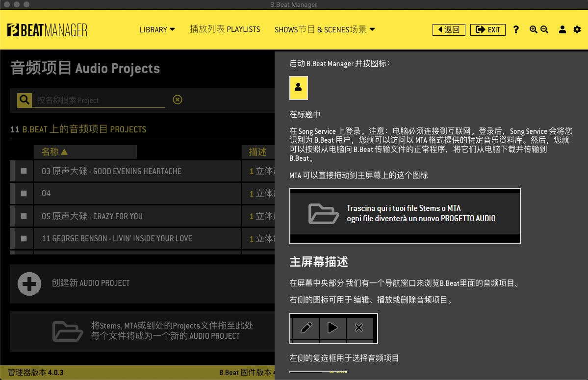Click the Trascina qui help illustration
This screenshot has width=588, height=380.
tap(405, 215)
